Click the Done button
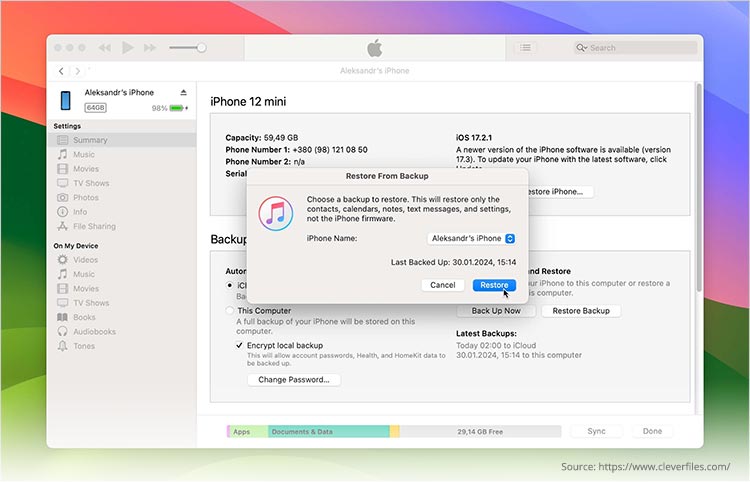The width and height of the screenshot is (750, 482). (652, 431)
